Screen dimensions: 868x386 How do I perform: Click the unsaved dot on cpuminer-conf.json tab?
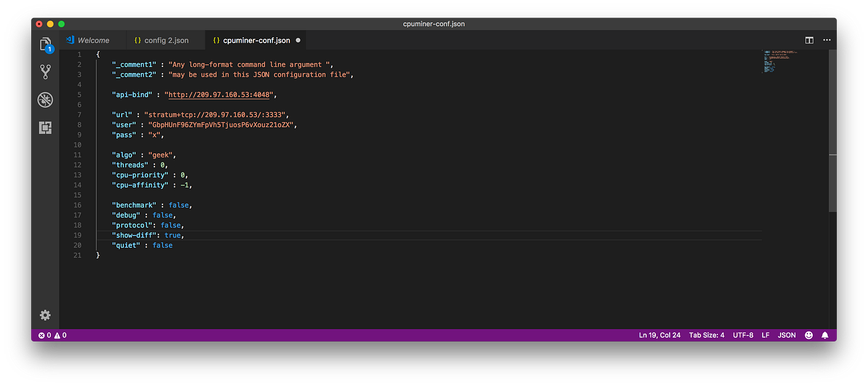pyautogui.click(x=298, y=40)
